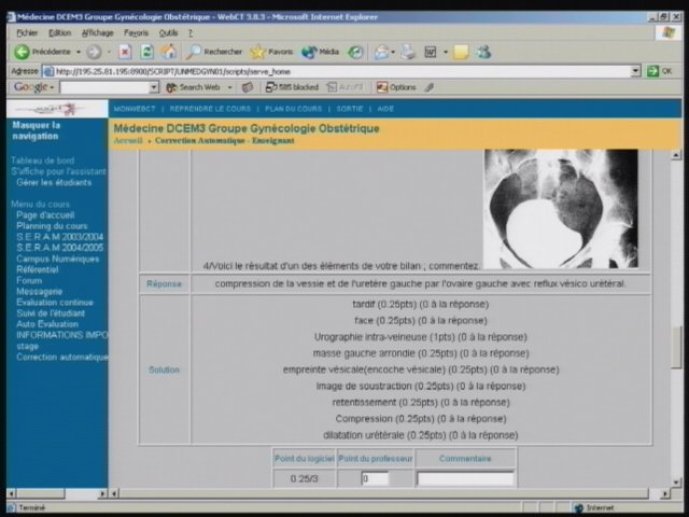
Task: Open the Précédente back history dropdown arrow
Action: (x=78, y=52)
